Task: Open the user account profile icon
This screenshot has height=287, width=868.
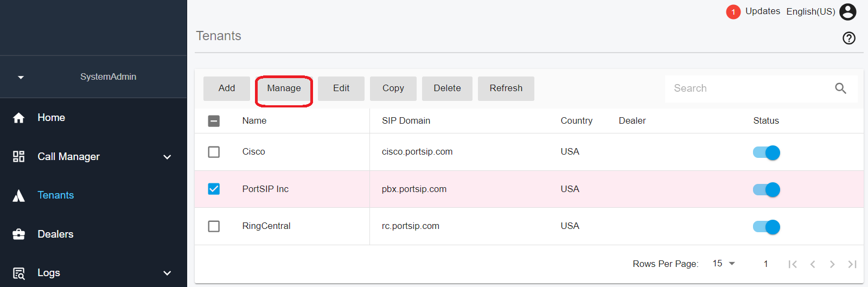Action: coord(848,11)
